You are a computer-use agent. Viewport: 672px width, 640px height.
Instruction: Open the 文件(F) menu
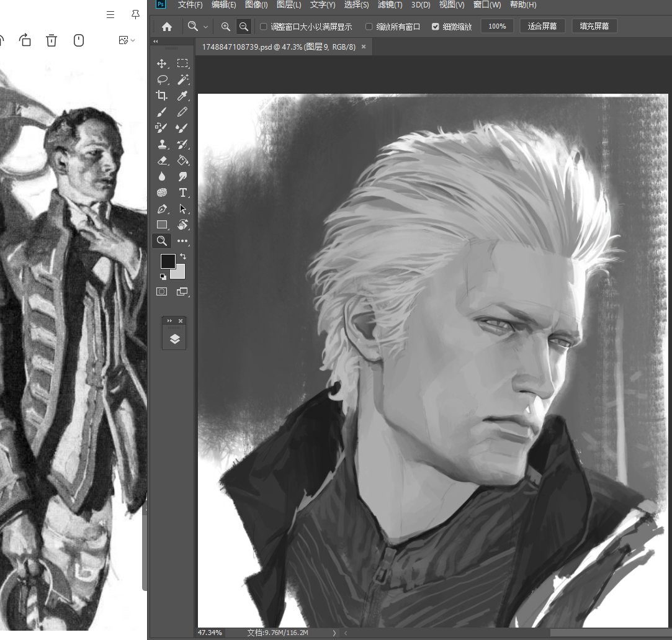[190, 5]
